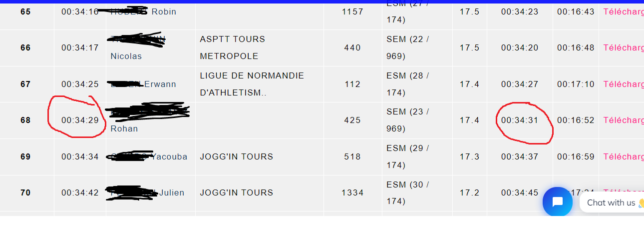Select the SEM (23 / 969) category cell

click(x=407, y=120)
